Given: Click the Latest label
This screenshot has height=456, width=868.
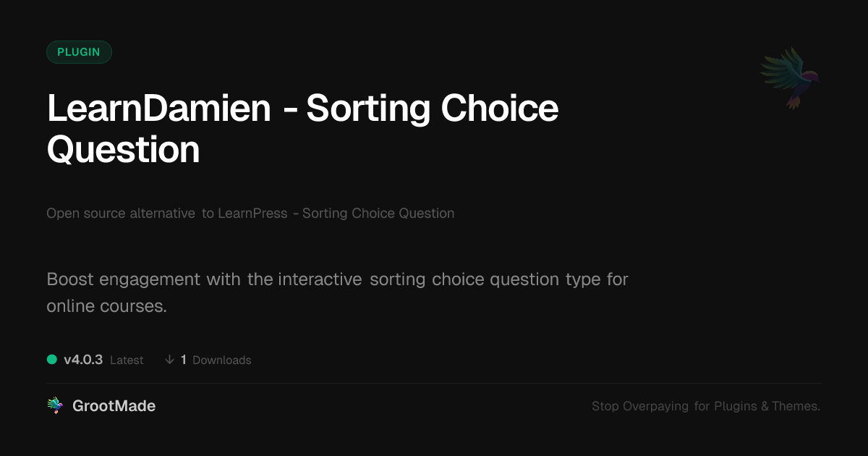Looking at the screenshot, I should 127,360.
